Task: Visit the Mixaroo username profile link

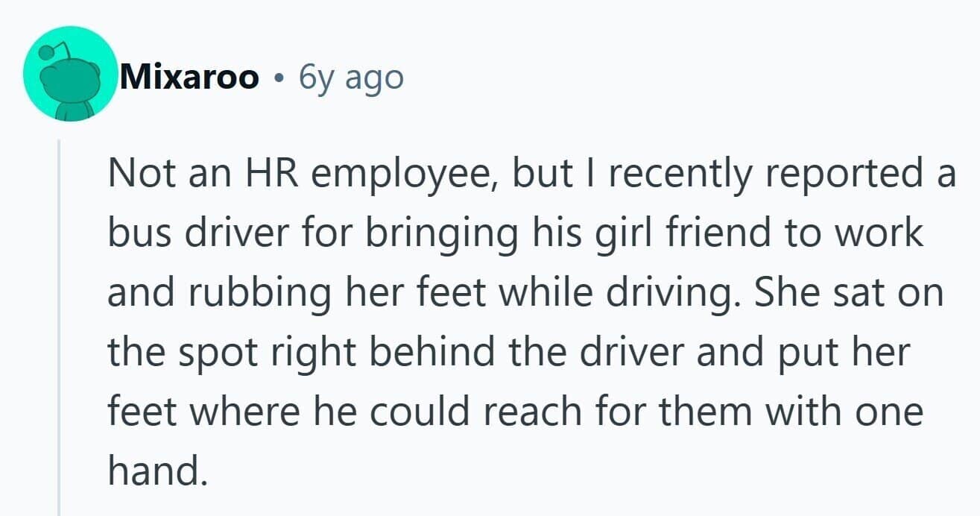Action: click(x=189, y=77)
